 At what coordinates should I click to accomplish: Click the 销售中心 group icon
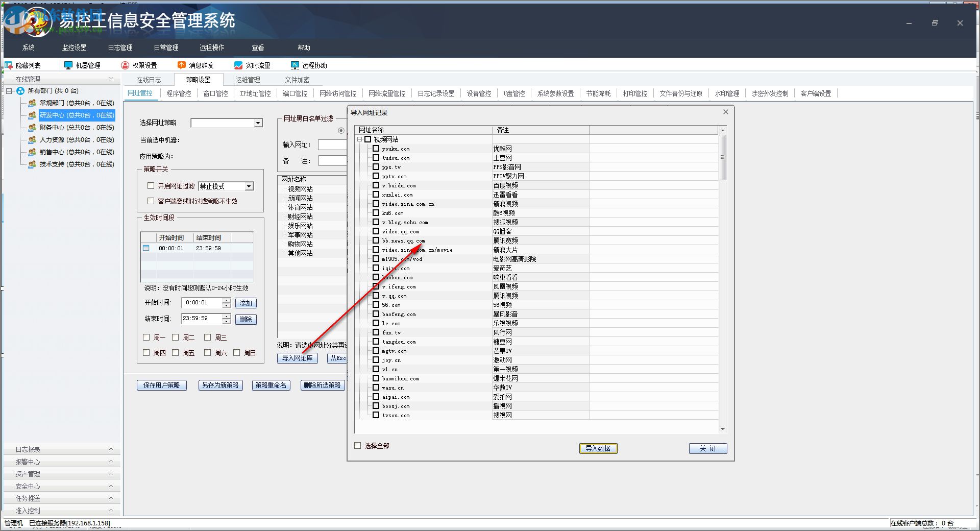click(x=32, y=152)
